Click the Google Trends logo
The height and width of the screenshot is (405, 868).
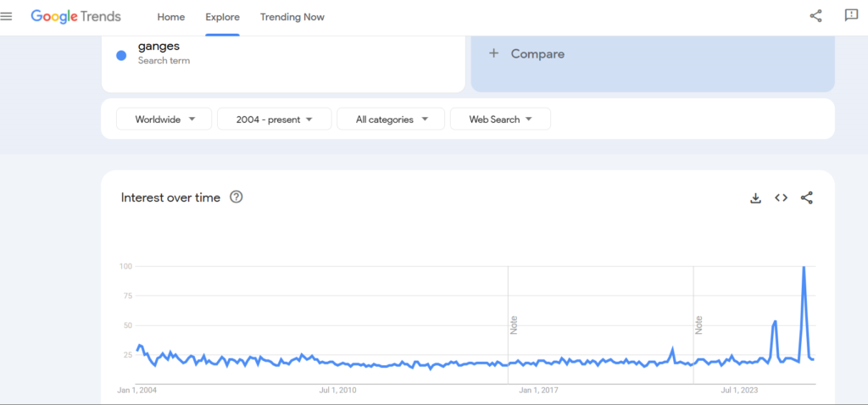(75, 16)
